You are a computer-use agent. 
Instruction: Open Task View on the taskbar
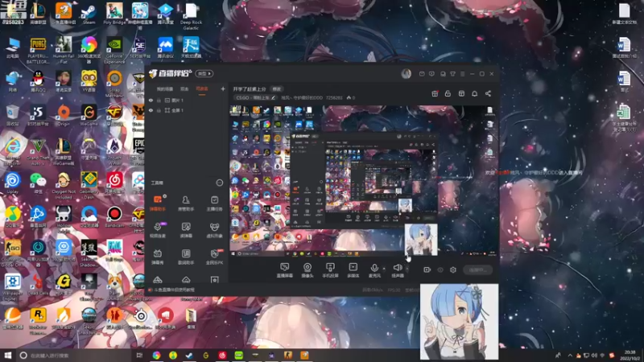point(139,356)
